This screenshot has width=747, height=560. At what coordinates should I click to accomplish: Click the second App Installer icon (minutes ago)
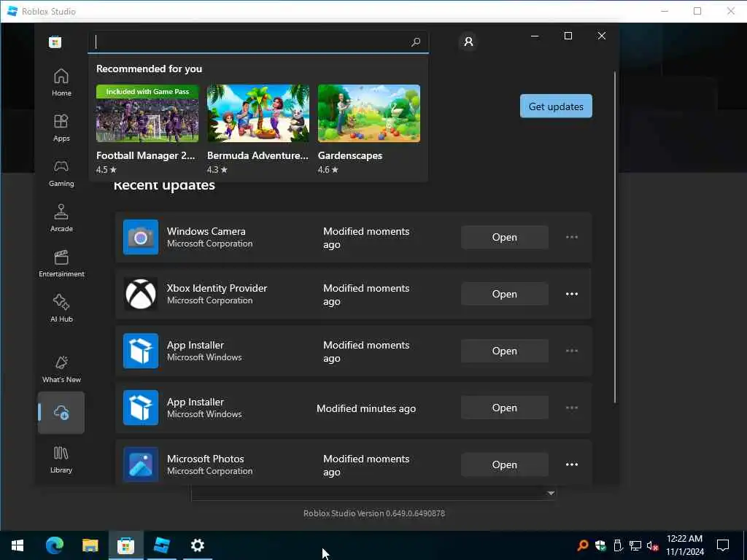[x=141, y=408]
